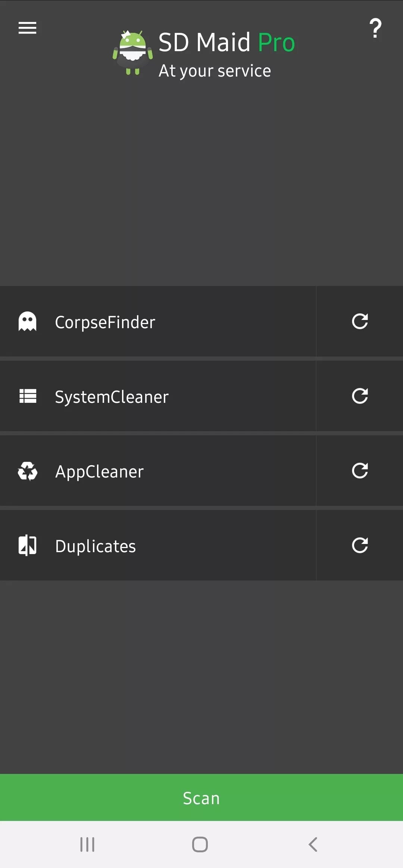Viewport: 403px width, 868px height.
Task: Run SystemCleaner scan via reload arrow
Action: coord(360,396)
